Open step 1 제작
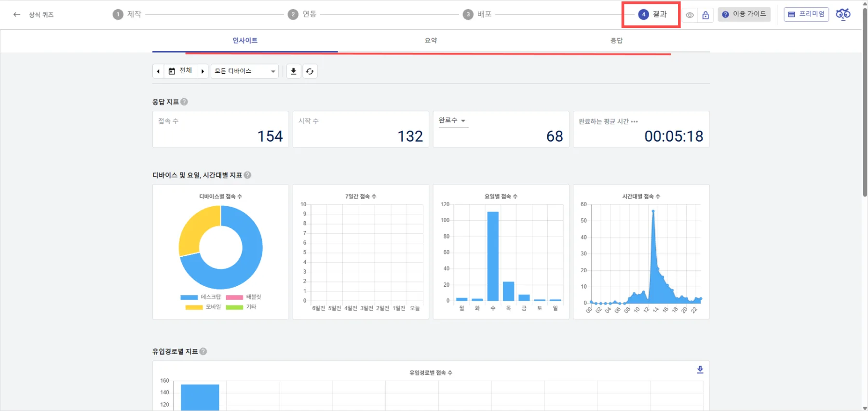 [127, 14]
